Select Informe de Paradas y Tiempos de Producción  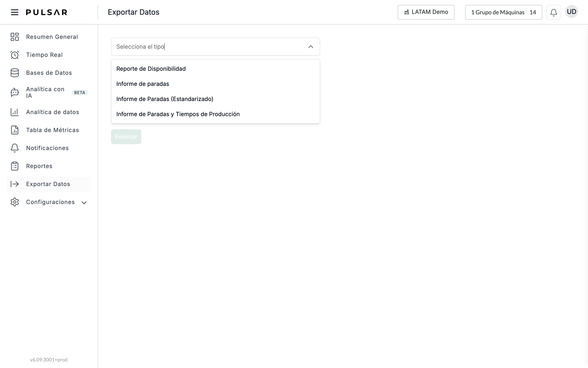coord(215,114)
